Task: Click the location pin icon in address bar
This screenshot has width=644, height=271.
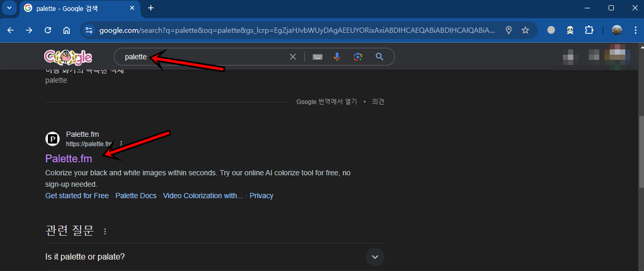Action: [509, 30]
